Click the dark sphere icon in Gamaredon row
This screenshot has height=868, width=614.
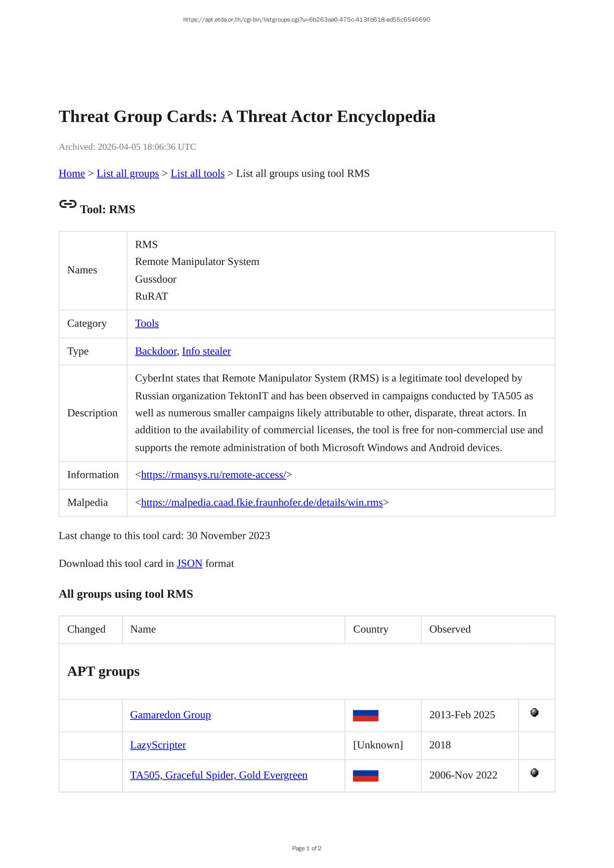(534, 713)
